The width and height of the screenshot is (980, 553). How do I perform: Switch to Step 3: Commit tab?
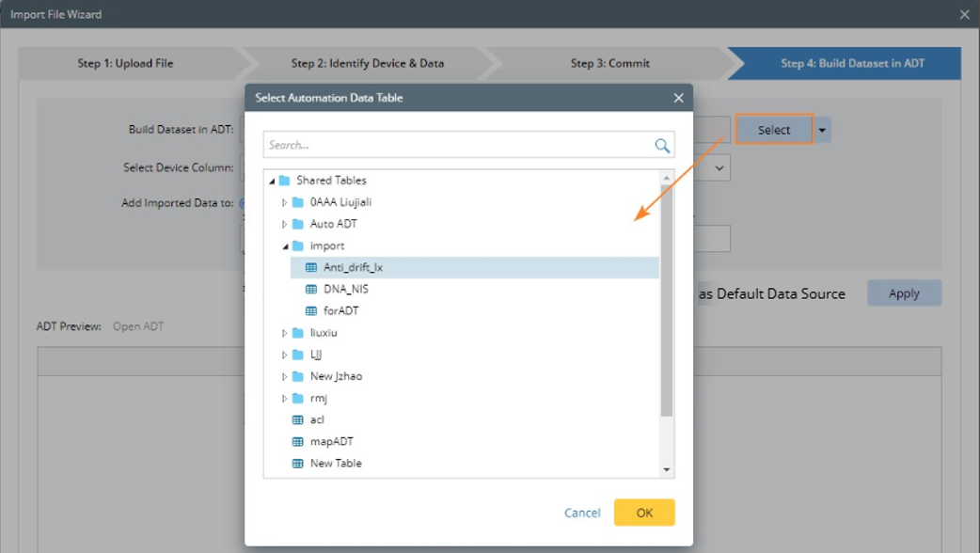[x=609, y=63]
